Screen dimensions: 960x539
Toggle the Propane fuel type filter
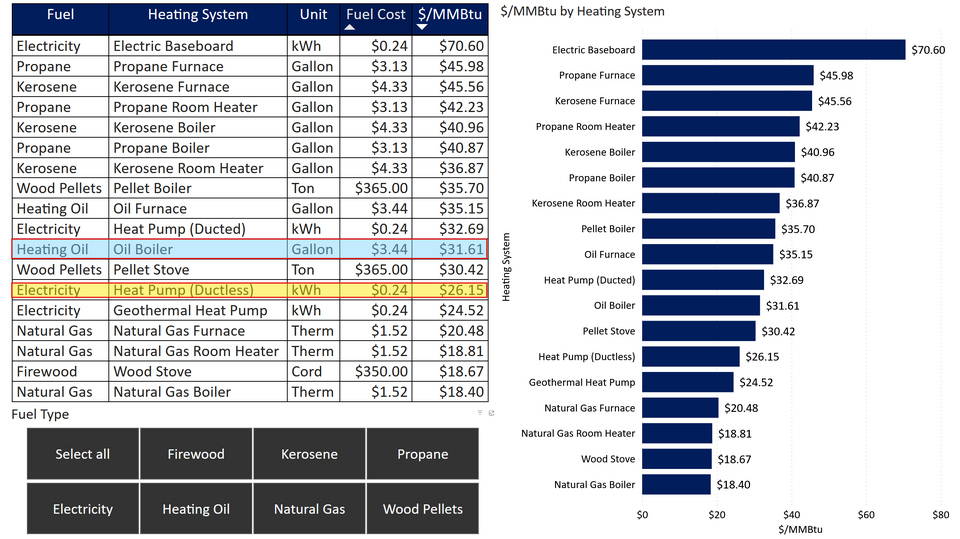coord(422,454)
